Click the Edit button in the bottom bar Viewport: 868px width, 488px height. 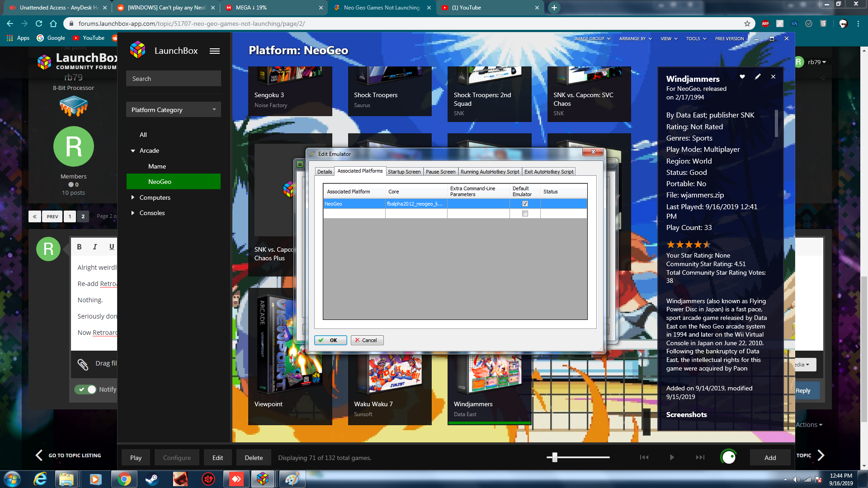(x=217, y=458)
